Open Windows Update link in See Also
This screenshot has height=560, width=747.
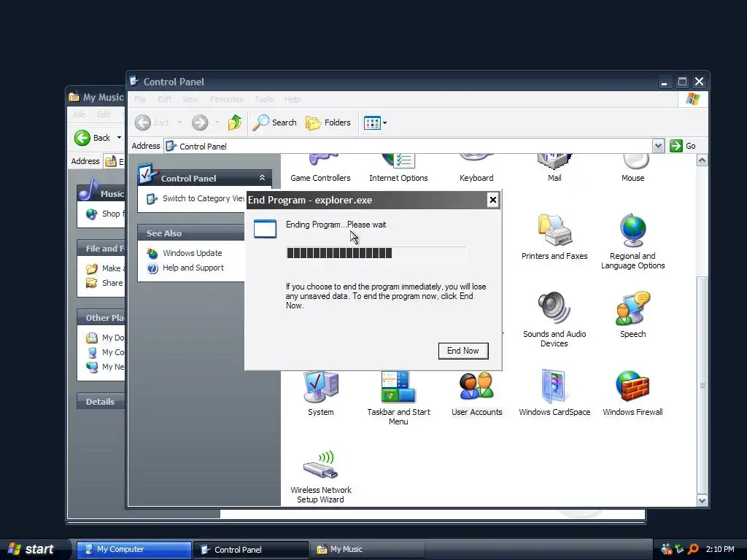click(192, 253)
